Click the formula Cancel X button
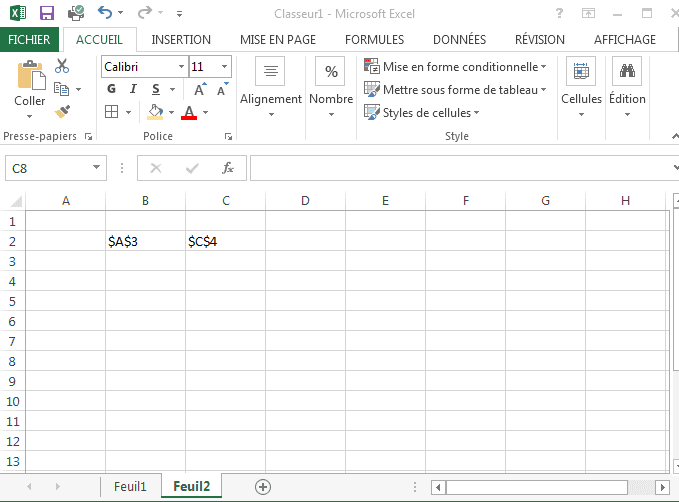 click(x=156, y=168)
